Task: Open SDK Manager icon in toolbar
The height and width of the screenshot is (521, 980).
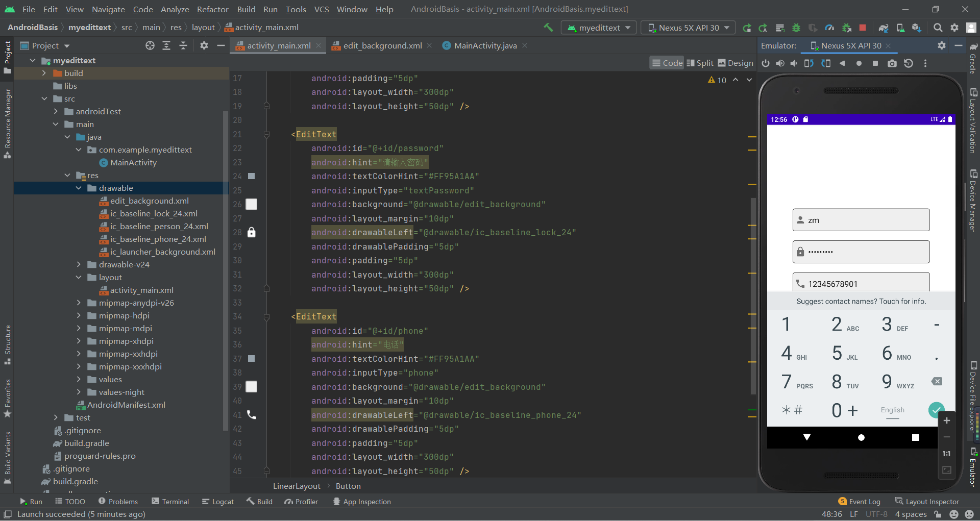Action: pos(917,28)
